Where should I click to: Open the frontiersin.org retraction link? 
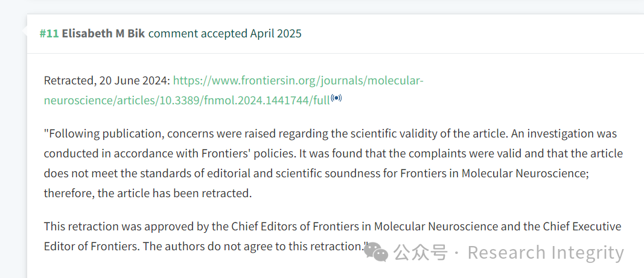tap(234, 90)
